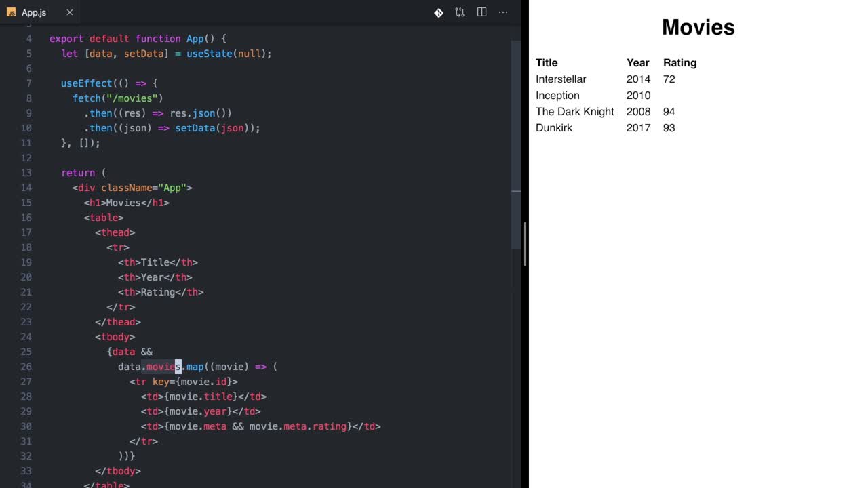Click the Year column header in preview
The height and width of the screenshot is (488, 868).
[637, 63]
